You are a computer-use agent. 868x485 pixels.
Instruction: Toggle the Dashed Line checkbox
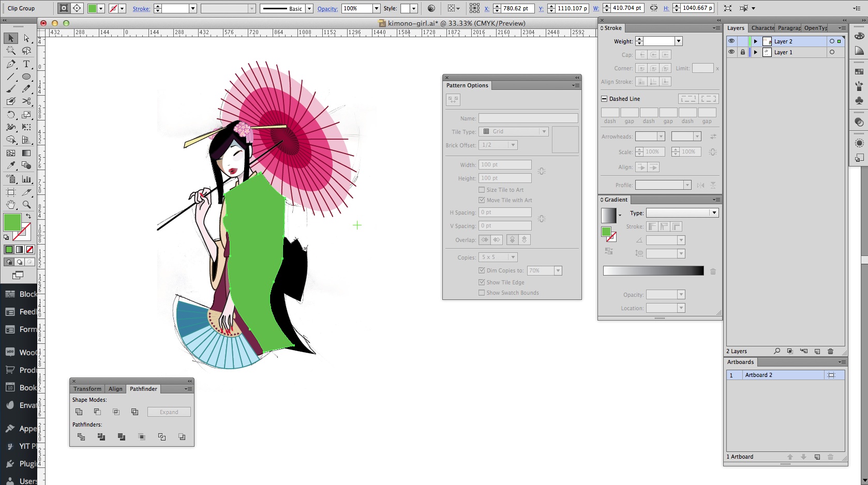click(604, 99)
